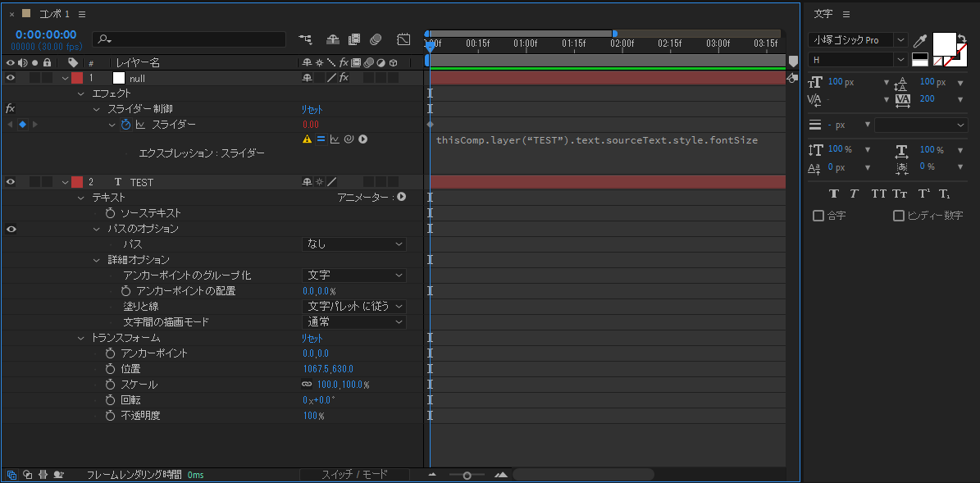The width and height of the screenshot is (980, 483).
Task: Open the アニメーター add menu arrow
Action: click(401, 197)
